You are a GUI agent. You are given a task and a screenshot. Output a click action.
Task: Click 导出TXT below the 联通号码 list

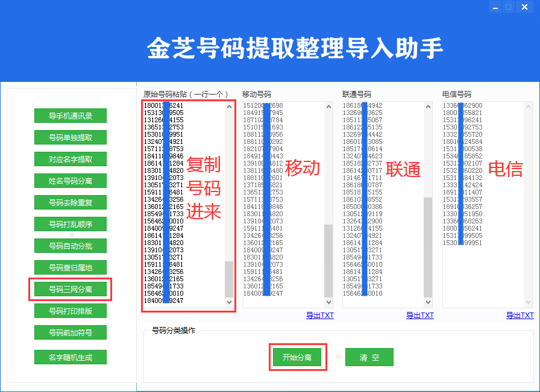420,315
